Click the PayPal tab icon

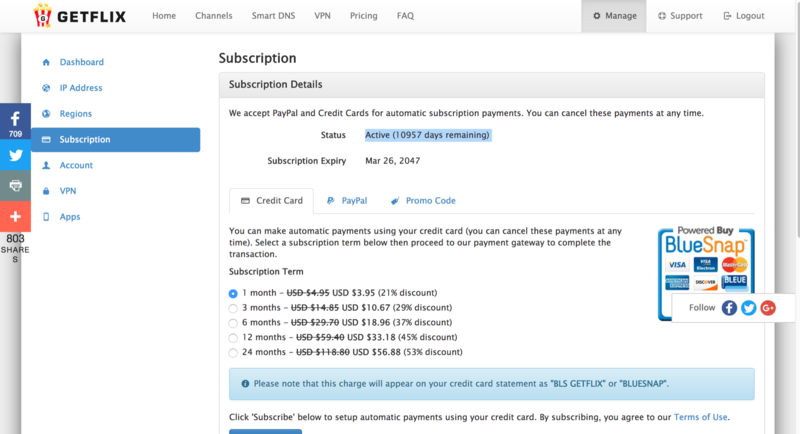click(x=331, y=201)
